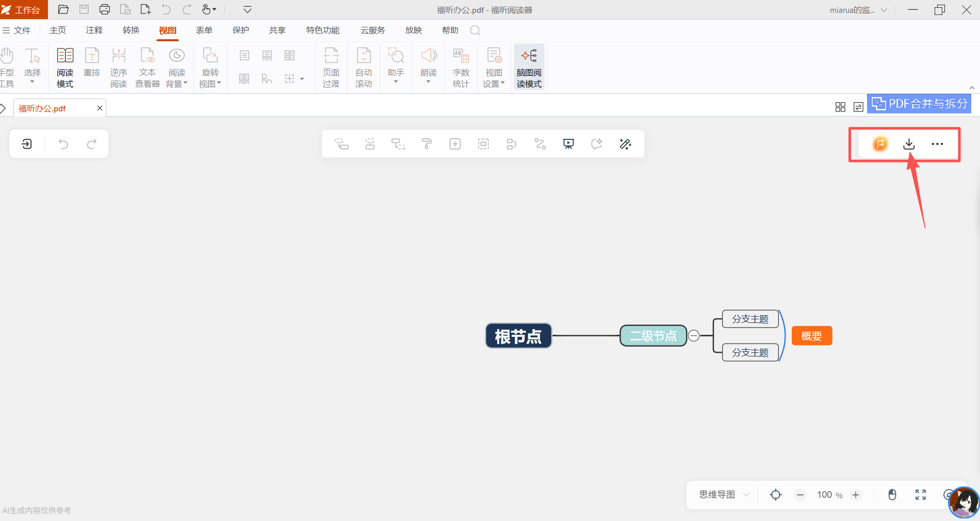Click the presentation mode icon in mind map toolbar

coord(568,144)
